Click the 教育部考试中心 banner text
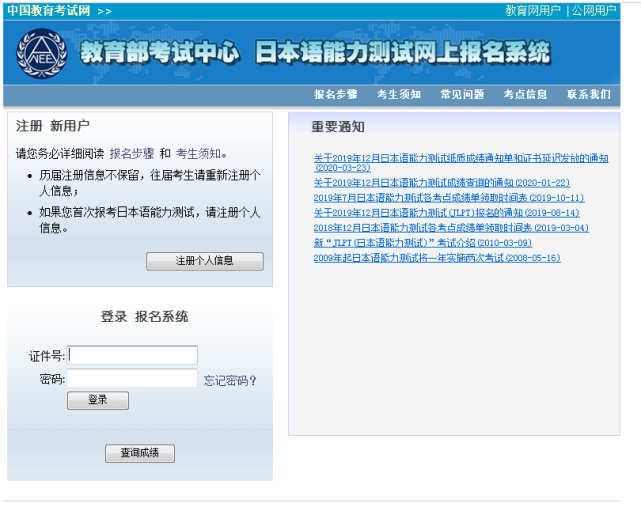The width and height of the screenshot is (641, 507). (160, 52)
